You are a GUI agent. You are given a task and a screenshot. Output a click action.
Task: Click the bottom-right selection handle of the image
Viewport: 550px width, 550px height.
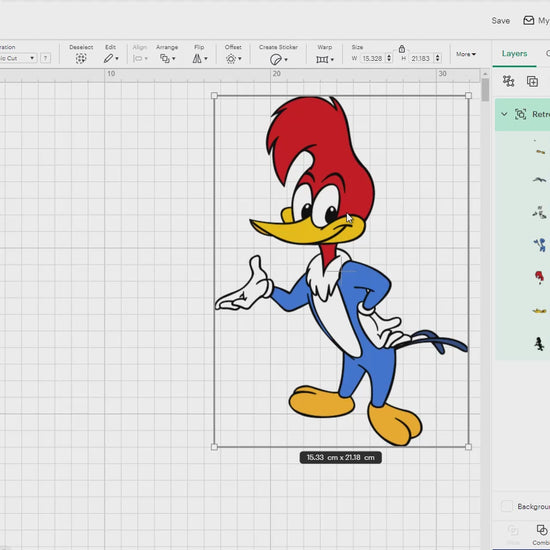click(x=468, y=447)
